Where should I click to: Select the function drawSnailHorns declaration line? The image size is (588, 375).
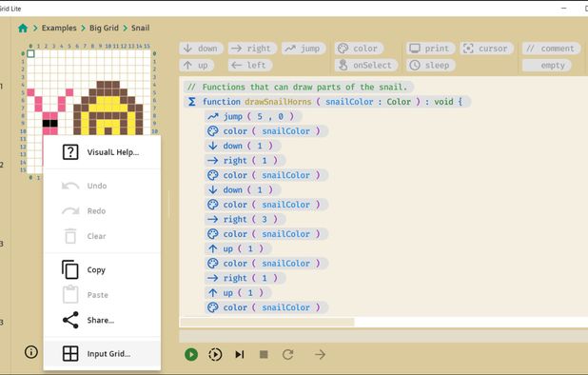click(x=327, y=102)
